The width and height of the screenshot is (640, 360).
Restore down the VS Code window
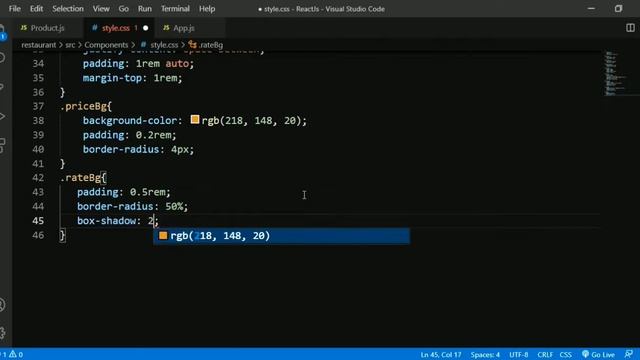pos(618,9)
